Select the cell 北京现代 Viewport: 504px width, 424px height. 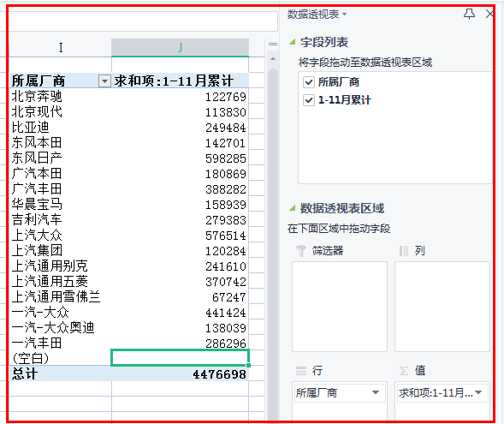tap(60, 111)
